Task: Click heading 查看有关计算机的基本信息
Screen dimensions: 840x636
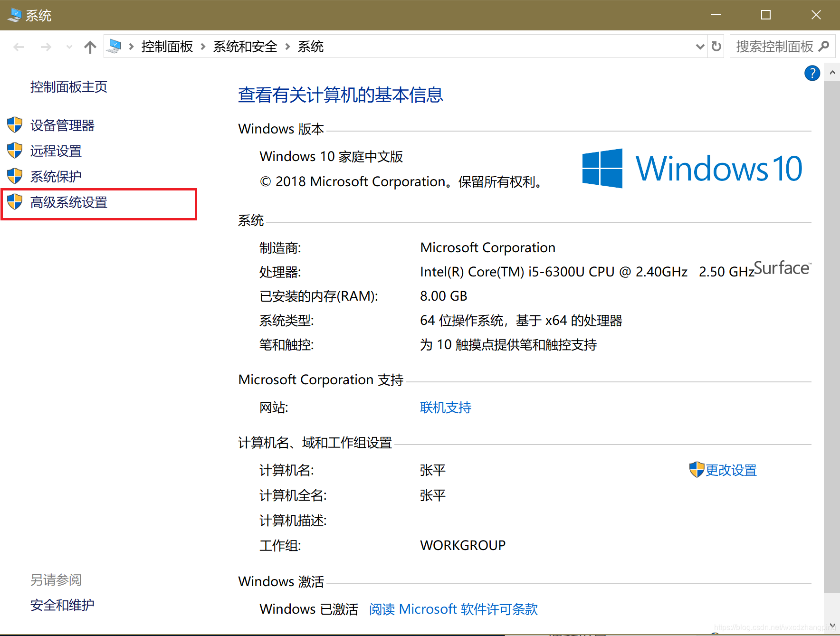Action: point(341,95)
